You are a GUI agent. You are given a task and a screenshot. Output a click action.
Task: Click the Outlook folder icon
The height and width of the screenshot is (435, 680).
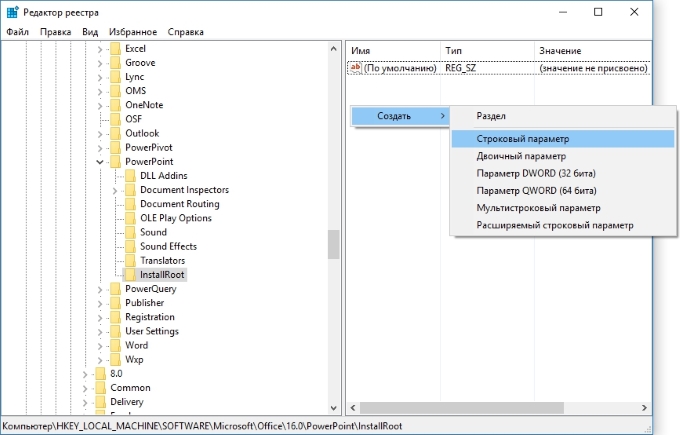pyautogui.click(x=115, y=134)
